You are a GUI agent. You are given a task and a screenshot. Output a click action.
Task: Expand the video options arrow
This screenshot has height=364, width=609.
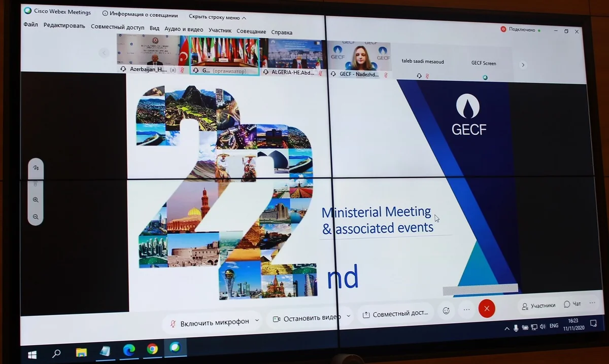coord(348,316)
